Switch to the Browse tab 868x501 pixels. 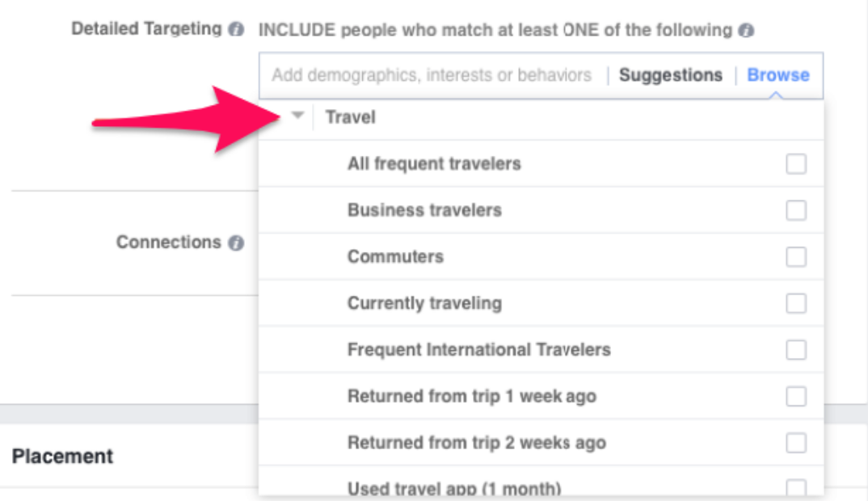777,74
